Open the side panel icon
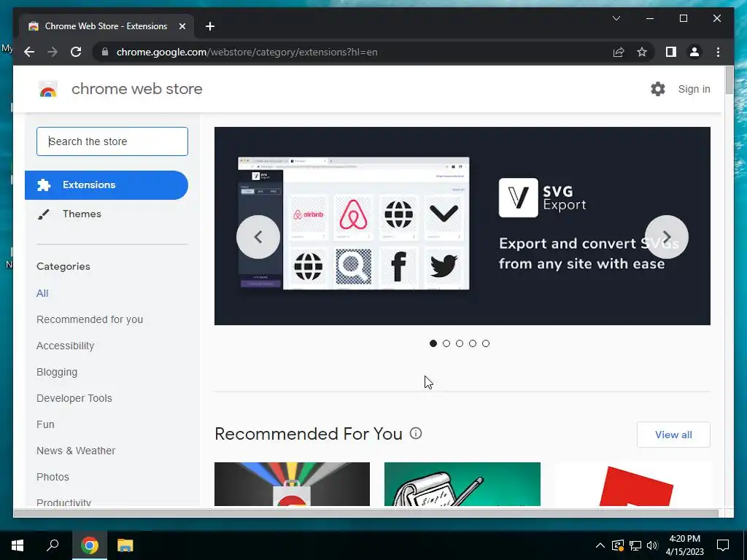 point(671,52)
